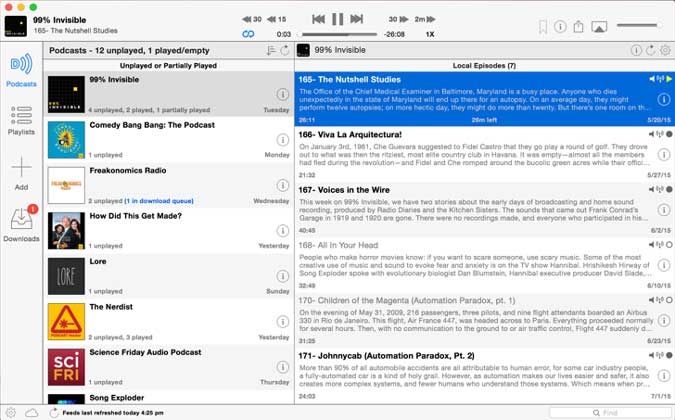This screenshot has width=675, height=420.
Task: Click speaker icon on episode 166 row
Action: tap(652, 134)
